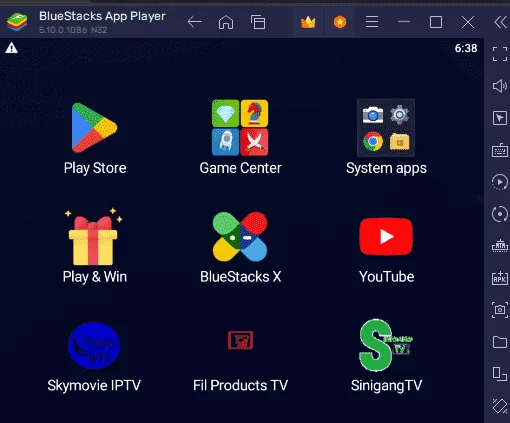Image resolution: width=510 pixels, height=423 pixels.
Task: Click the orange star rewards icon
Action: pyautogui.click(x=340, y=22)
